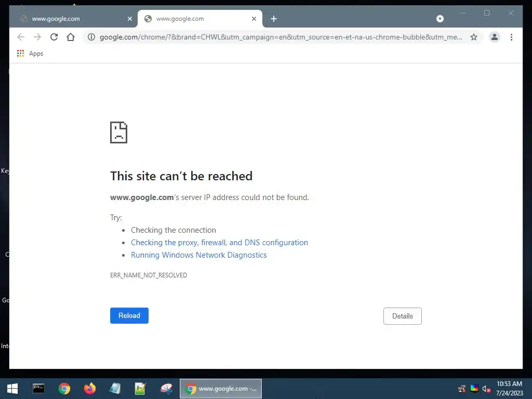The width and height of the screenshot is (532, 399).
Task: Open the taskbar clock showing 10:53 AM
Action: tap(509, 389)
